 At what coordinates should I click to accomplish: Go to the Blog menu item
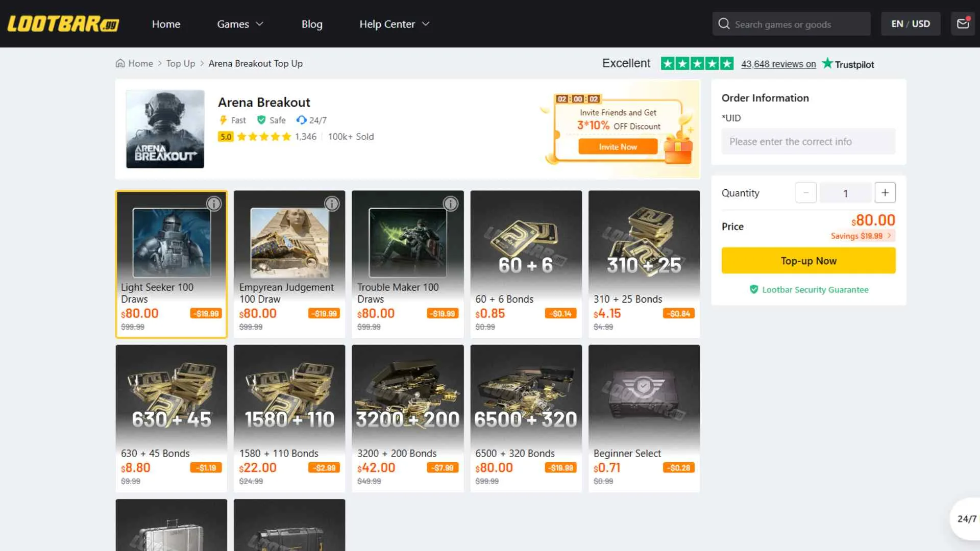coord(312,24)
